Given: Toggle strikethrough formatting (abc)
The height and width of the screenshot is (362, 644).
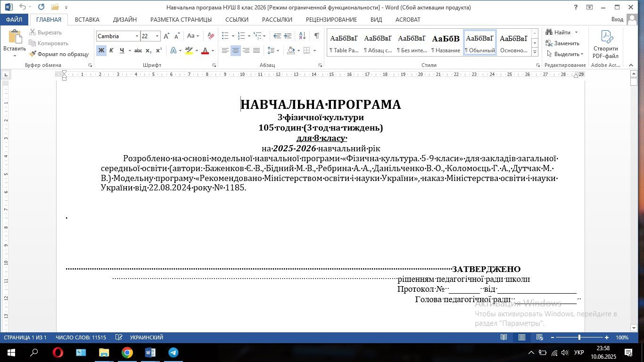Looking at the screenshot, I should coord(138,50).
